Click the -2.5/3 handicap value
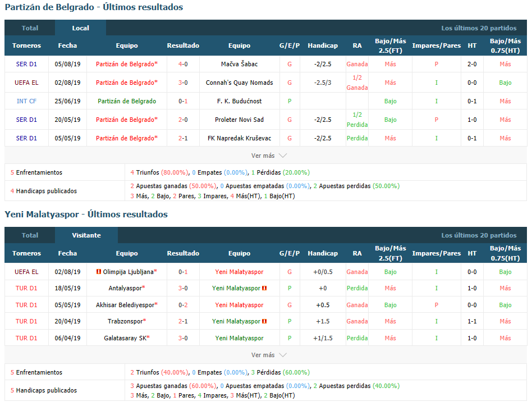Viewport: 532px width, 406px height. (x=323, y=83)
